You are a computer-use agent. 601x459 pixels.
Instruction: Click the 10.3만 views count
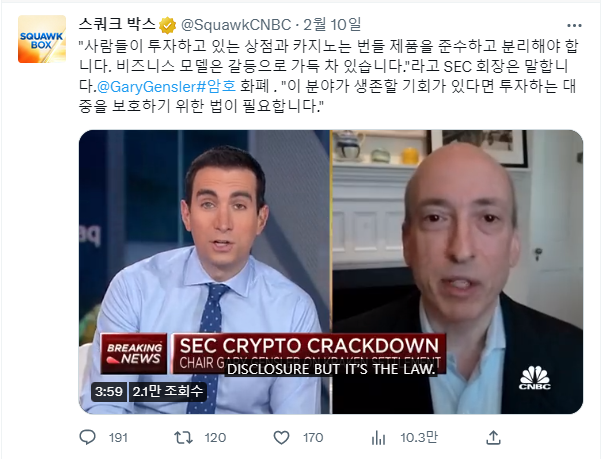(419, 437)
